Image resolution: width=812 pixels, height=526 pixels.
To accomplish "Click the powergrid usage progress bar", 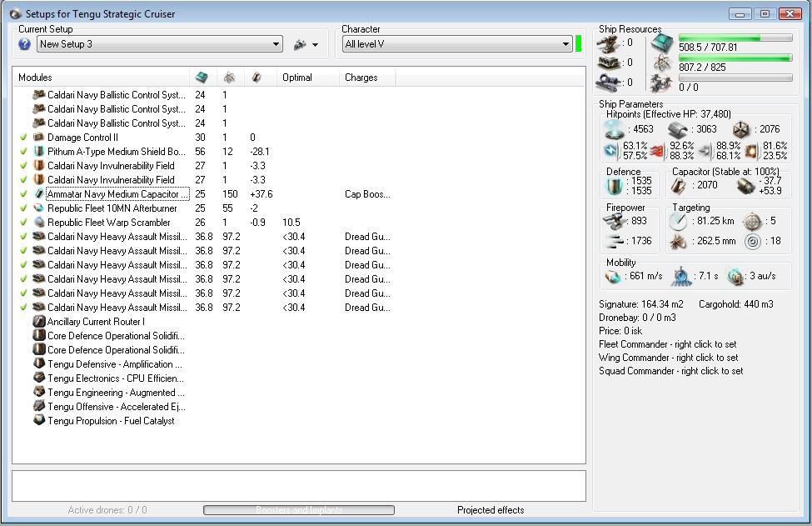I will pyautogui.click(x=735, y=58).
